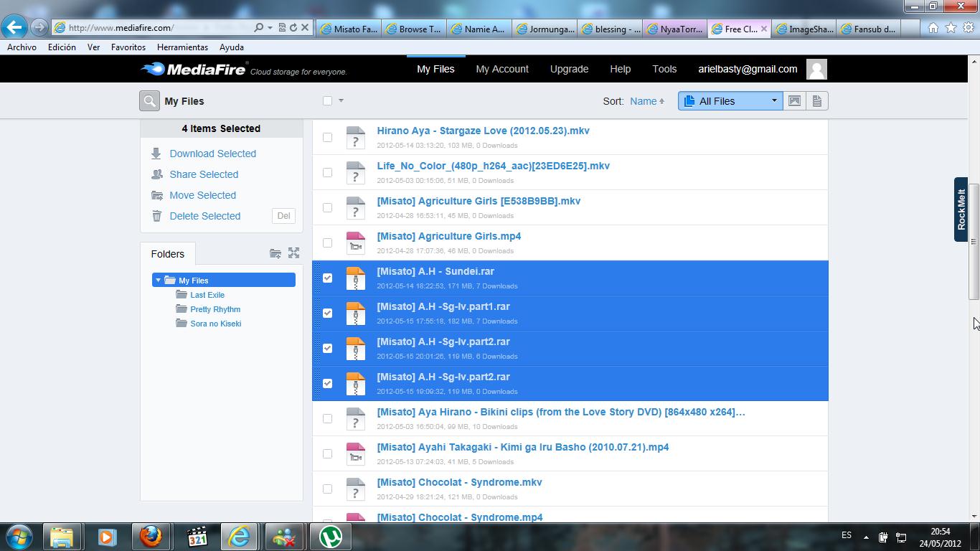Click the rar icon for A.H - Sundei.rar
This screenshot has width=980, height=551.
click(x=356, y=278)
